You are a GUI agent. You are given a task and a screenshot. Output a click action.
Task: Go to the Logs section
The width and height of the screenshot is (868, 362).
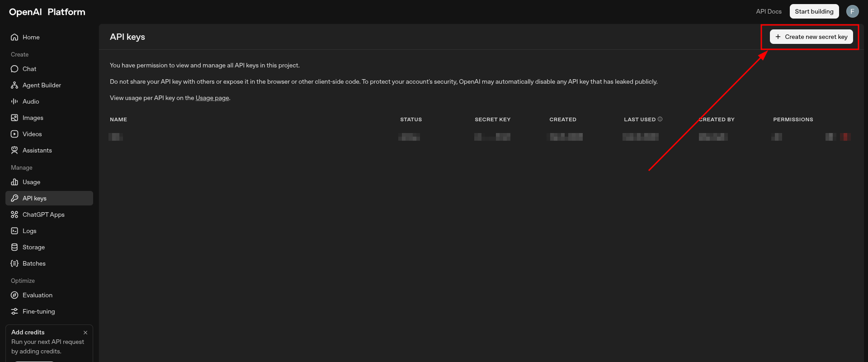coord(29,231)
